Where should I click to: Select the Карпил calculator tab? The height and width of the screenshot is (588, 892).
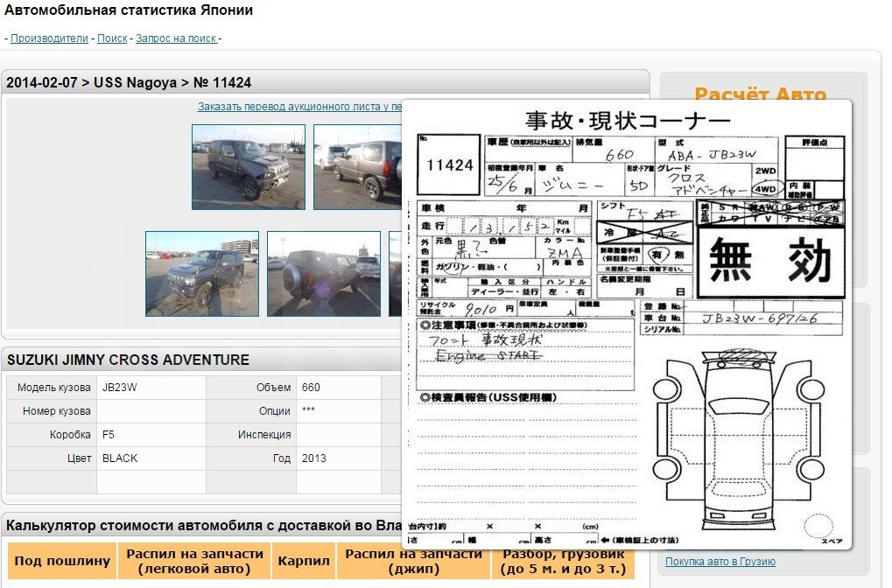coord(304,561)
